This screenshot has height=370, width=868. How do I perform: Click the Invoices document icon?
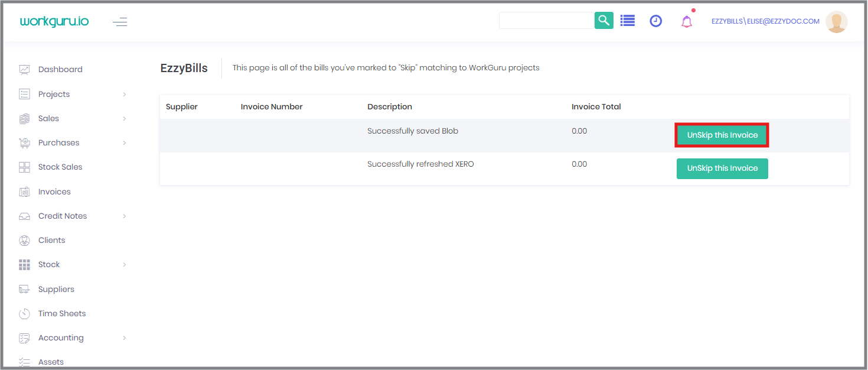pyautogui.click(x=24, y=192)
